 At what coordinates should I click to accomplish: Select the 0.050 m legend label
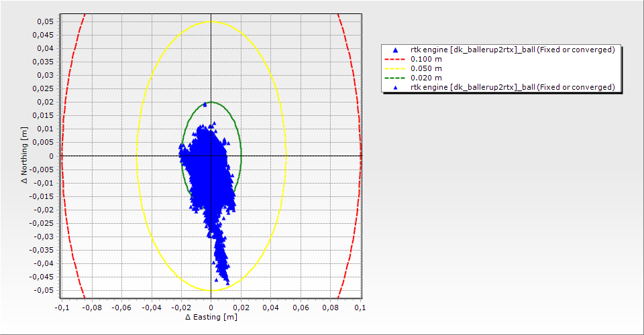coord(426,68)
